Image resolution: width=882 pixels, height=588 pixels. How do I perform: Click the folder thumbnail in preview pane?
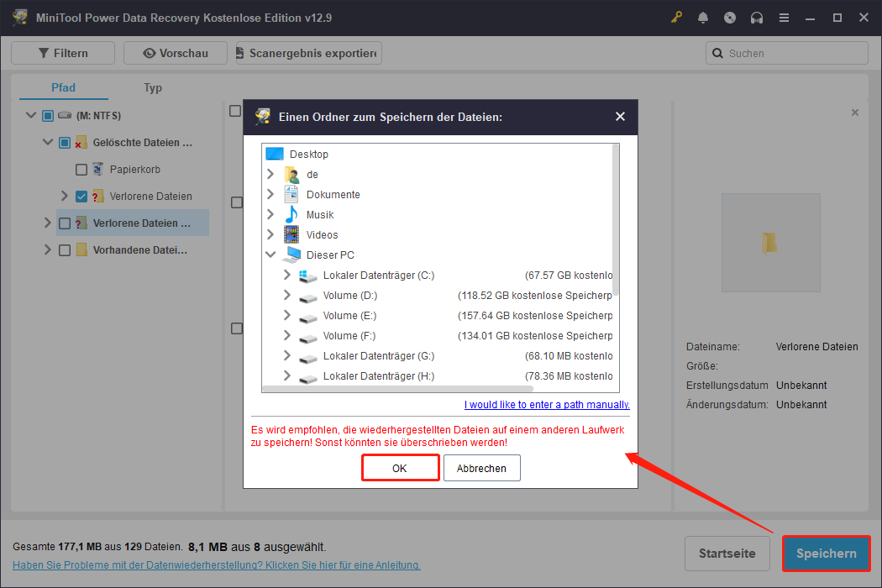(x=770, y=243)
